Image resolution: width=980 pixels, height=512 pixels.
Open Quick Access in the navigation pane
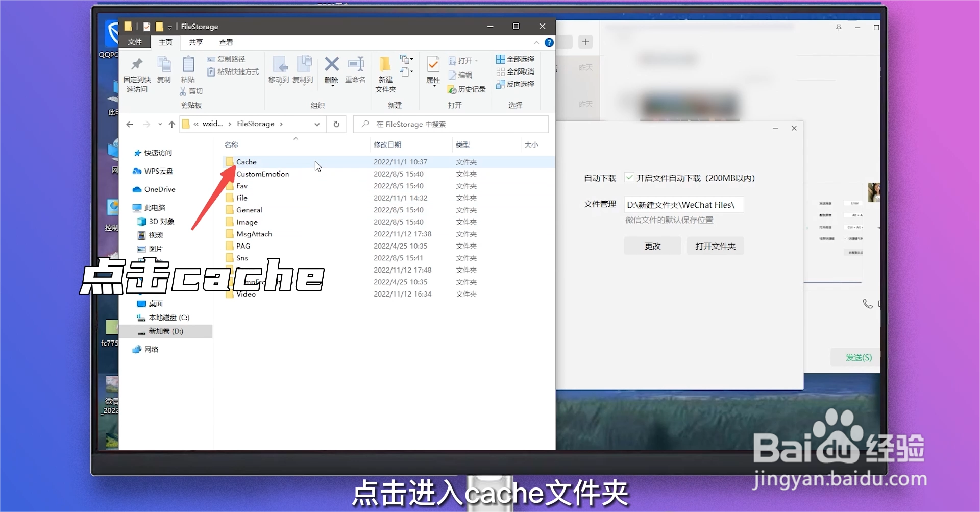153,153
